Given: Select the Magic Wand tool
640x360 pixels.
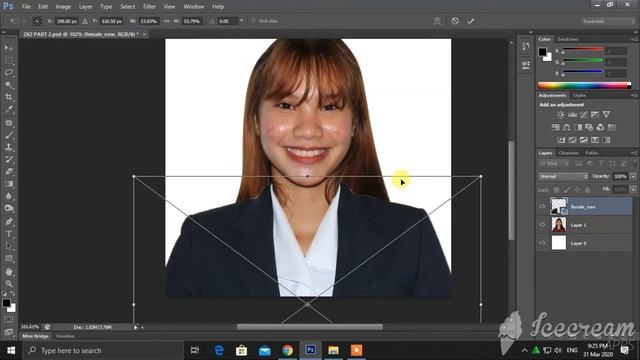Looking at the screenshot, I should click(9, 85).
